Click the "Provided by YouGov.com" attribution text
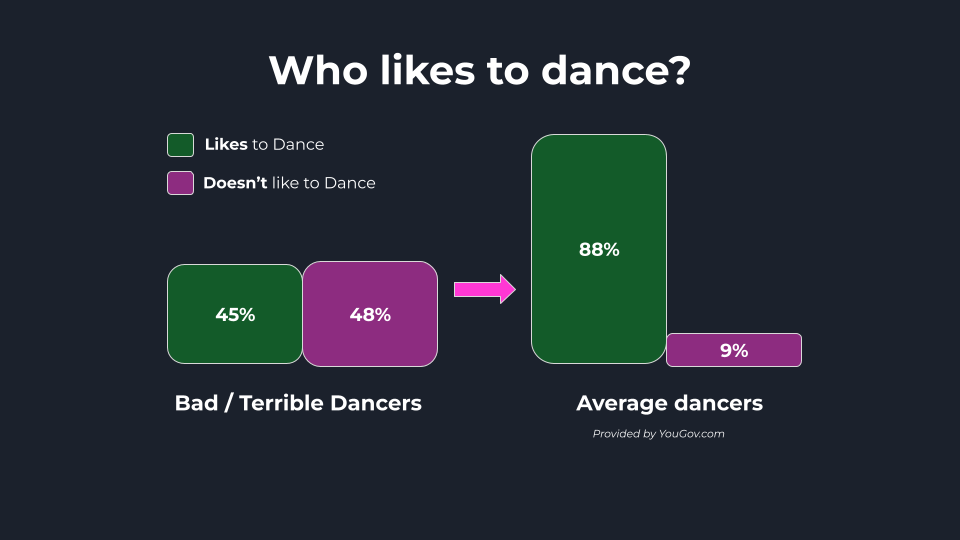960x540 pixels. [x=658, y=434]
